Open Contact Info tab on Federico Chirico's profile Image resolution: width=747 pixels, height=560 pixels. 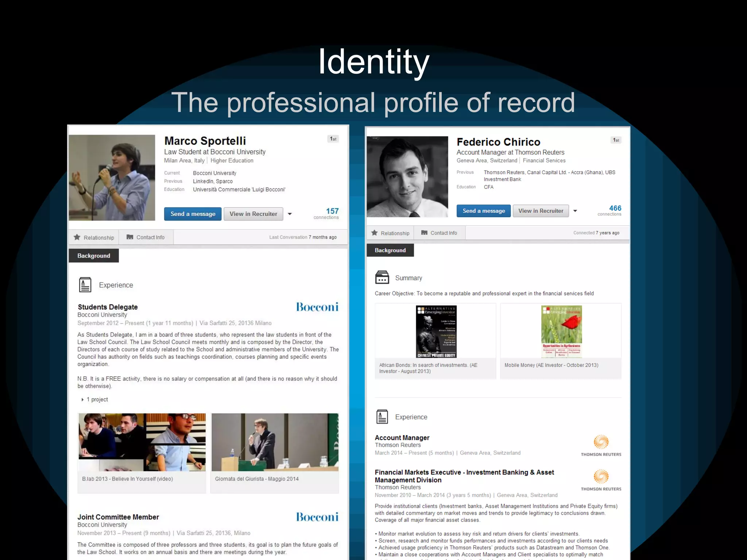coord(440,233)
